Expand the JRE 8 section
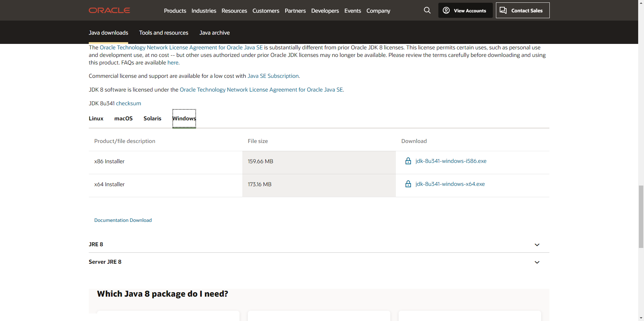644x321 pixels. click(537, 245)
